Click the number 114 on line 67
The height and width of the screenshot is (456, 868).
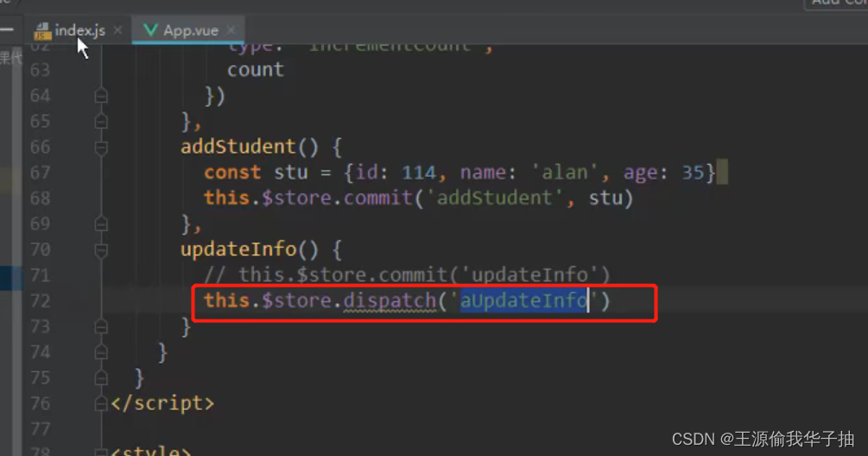419,173
